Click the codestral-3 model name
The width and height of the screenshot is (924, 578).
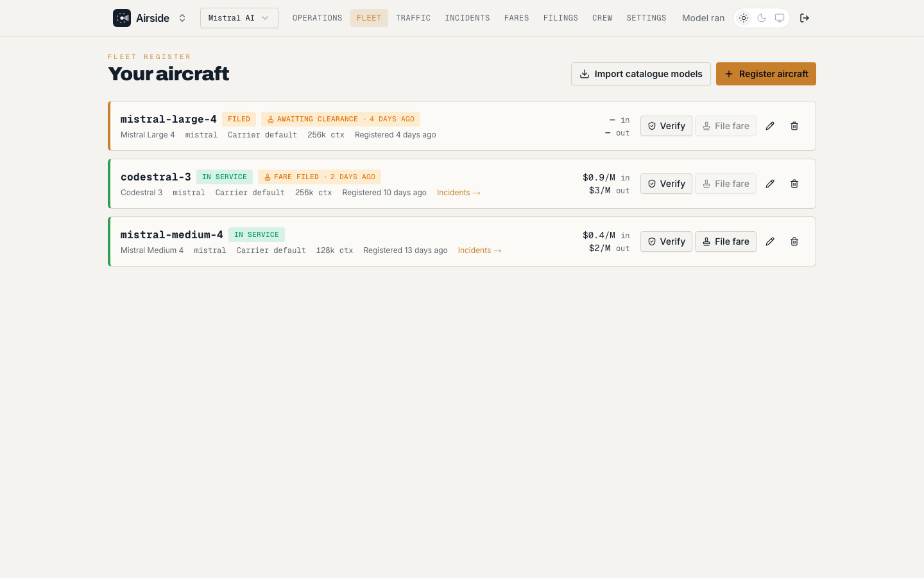pyautogui.click(x=156, y=177)
